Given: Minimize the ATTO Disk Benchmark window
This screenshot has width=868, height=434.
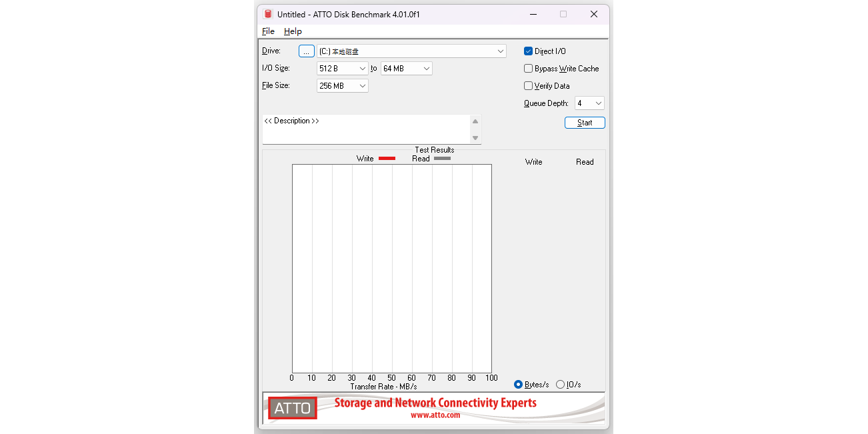Looking at the screenshot, I should point(533,14).
